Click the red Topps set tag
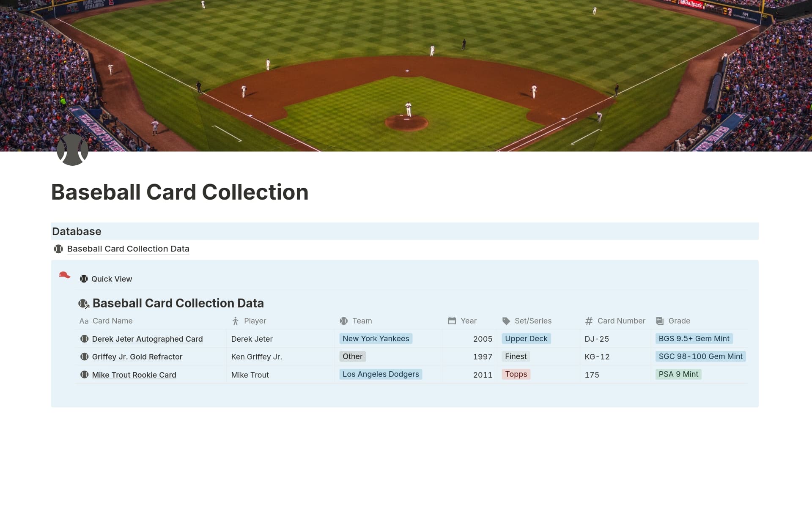Screen dimensions: 812x507 click(x=516, y=374)
